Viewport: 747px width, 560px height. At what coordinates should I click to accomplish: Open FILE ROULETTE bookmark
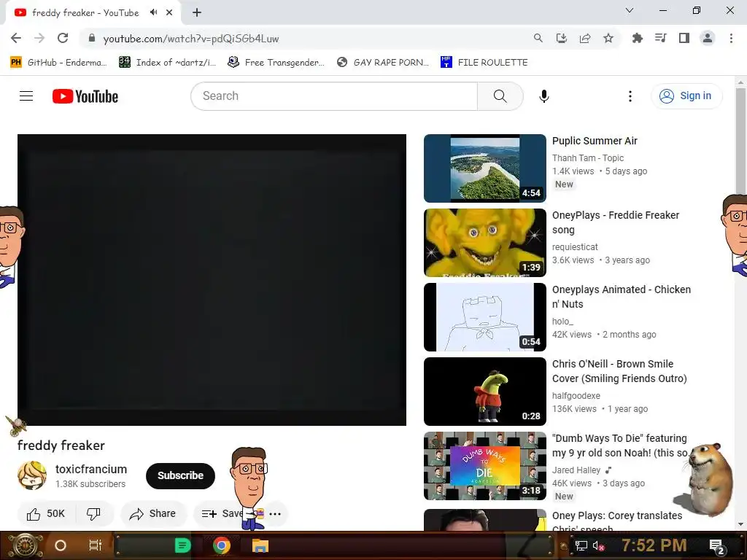point(484,63)
